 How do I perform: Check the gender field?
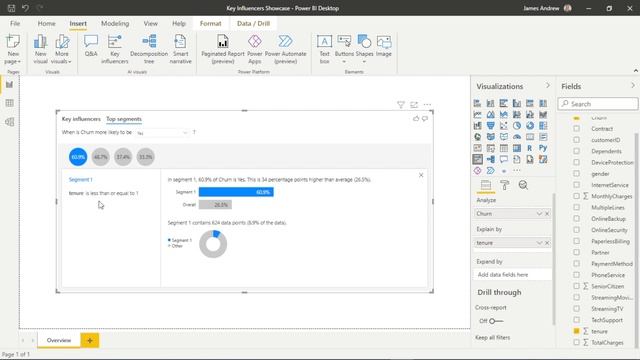click(x=576, y=173)
